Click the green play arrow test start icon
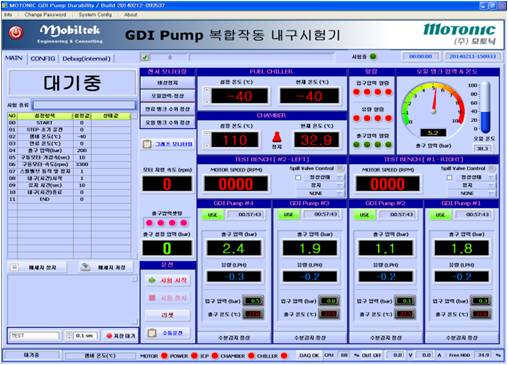 point(152,280)
